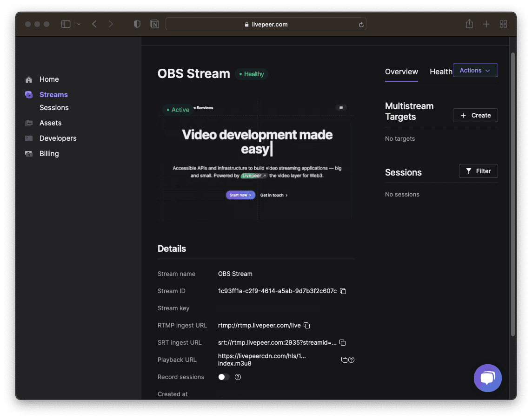Open the support chat bubble
The width and height of the screenshot is (532, 419).
(x=487, y=378)
